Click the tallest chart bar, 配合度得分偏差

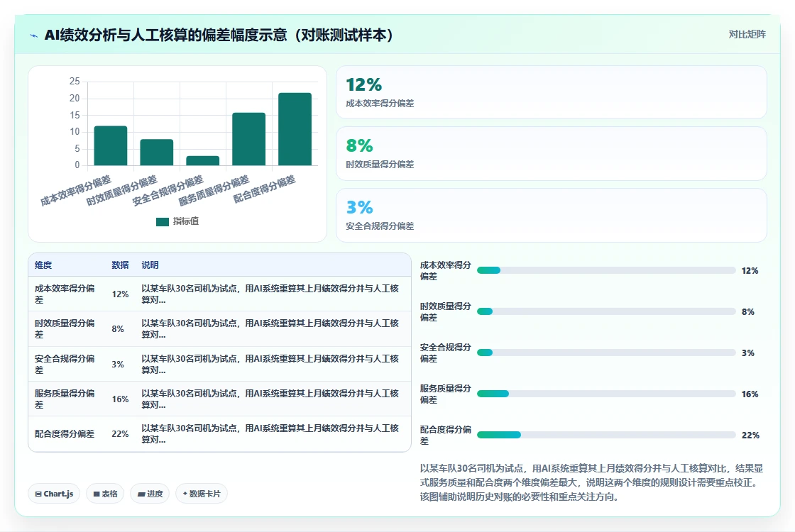coord(295,128)
